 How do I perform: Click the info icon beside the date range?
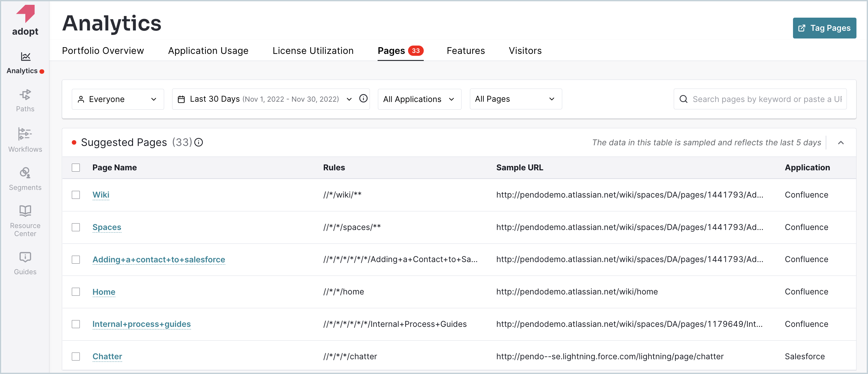click(x=363, y=98)
